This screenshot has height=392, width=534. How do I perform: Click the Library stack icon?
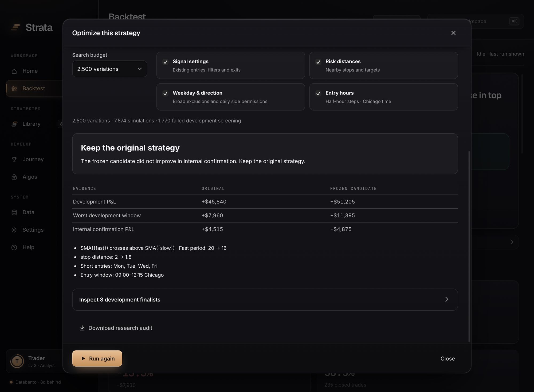point(14,124)
